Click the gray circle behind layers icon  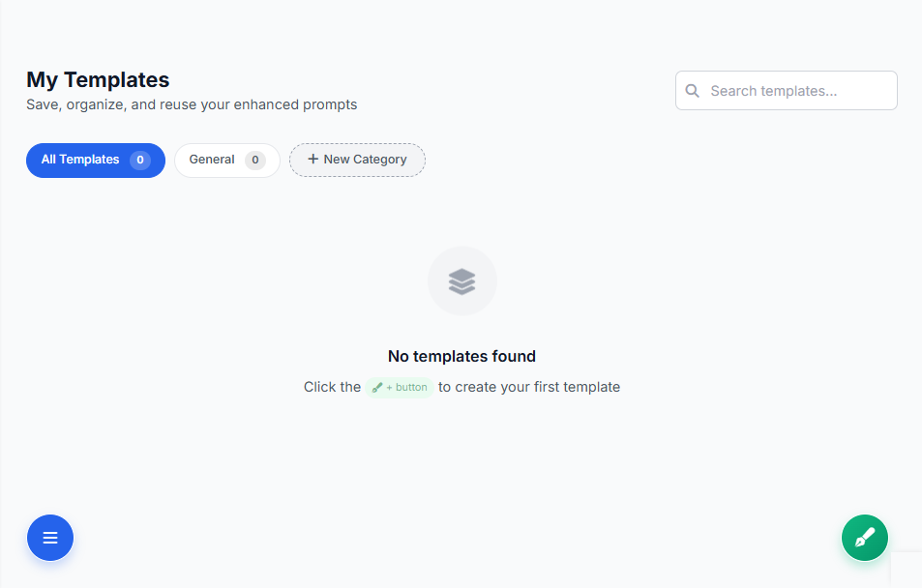click(462, 281)
